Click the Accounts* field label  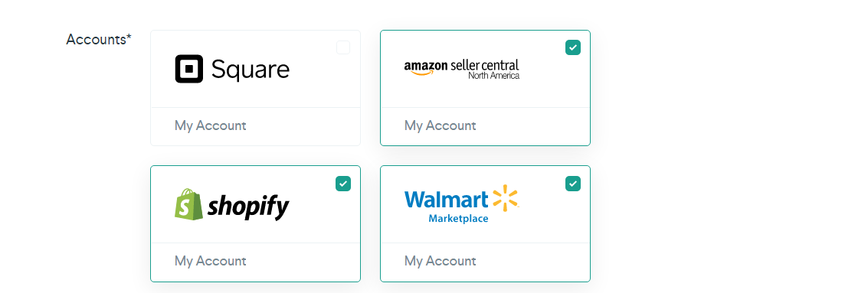99,40
